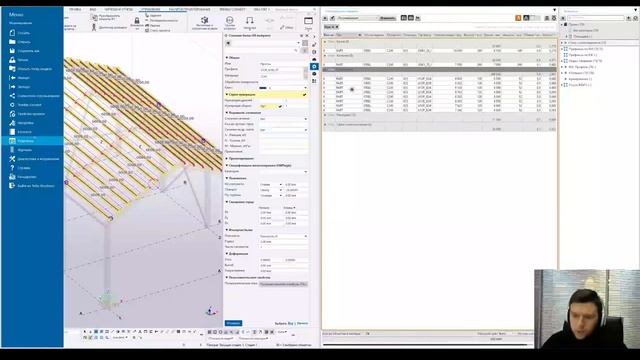640x360 pixels.
Task: Click orange icon in Organizer toolbar
Action: point(518,18)
